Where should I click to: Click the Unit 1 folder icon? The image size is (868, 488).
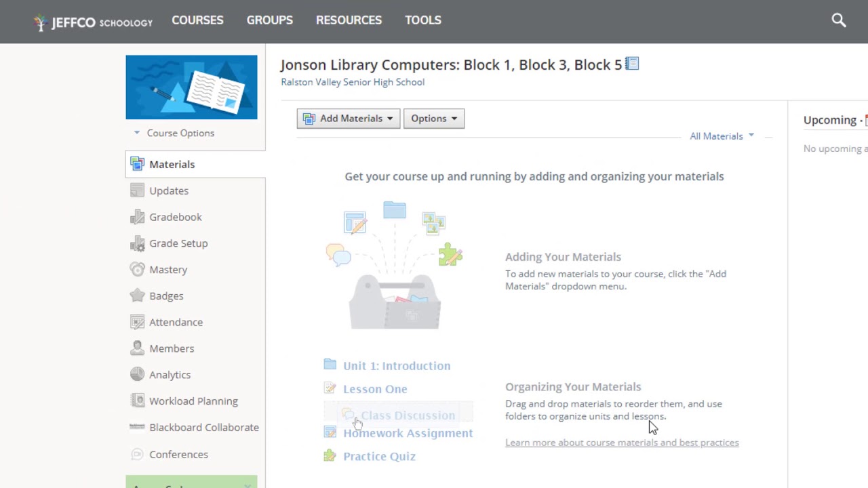pos(330,365)
